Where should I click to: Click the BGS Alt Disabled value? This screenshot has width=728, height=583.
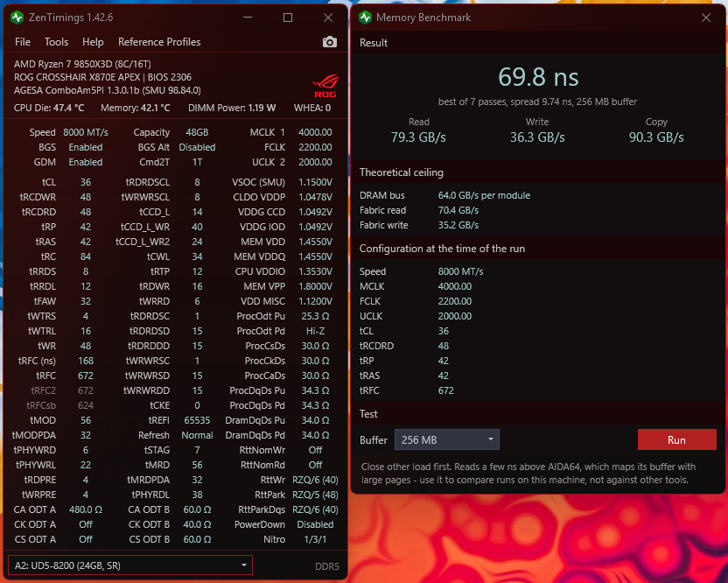[x=197, y=147]
